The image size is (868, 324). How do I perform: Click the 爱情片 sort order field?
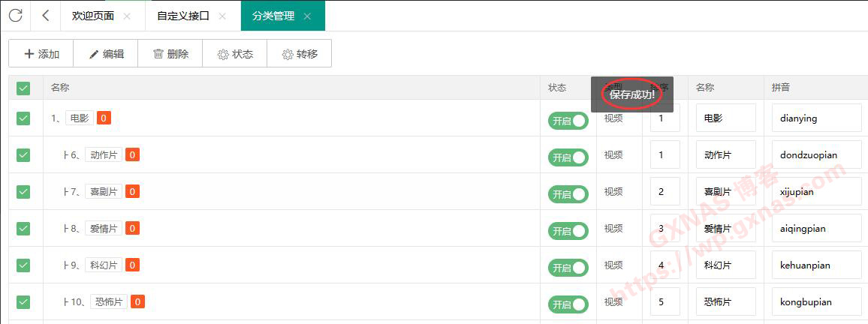[665, 229]
